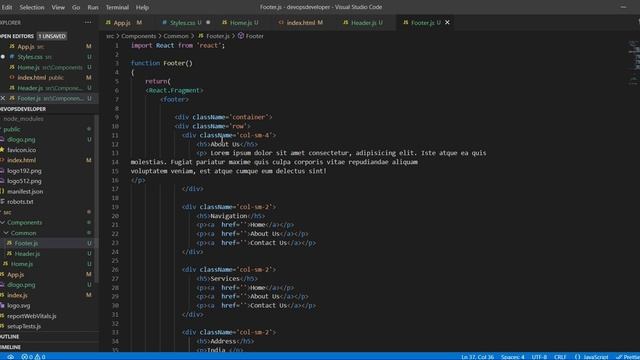This screenshot has width=640, height=360.
Task: Click the unsaved dot on the Styles.css tab
Action: tap(208, 22)
